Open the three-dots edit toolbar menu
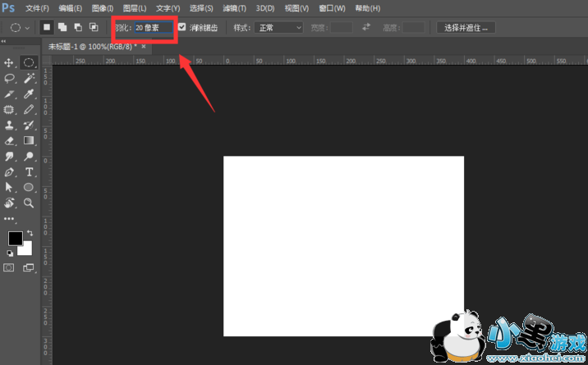Screen dimensions: 588x365 pyautogui.click(x=9, y=219)
